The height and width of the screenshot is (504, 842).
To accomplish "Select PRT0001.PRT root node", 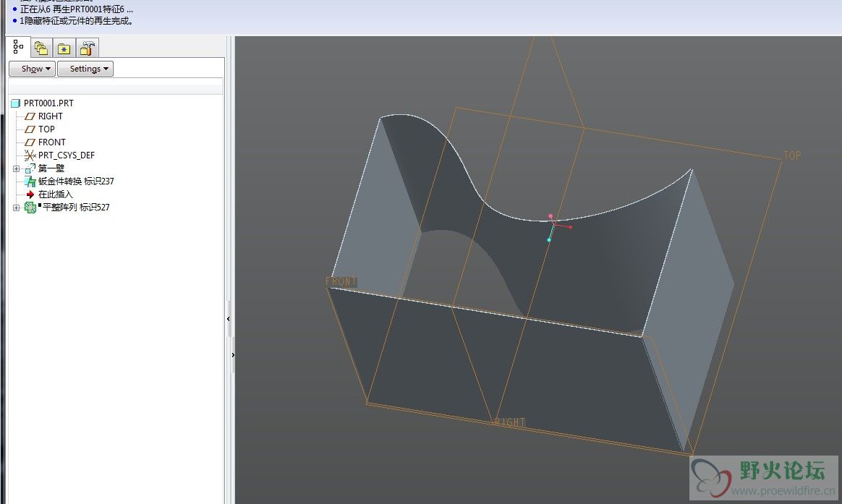I will coord(48,103).
